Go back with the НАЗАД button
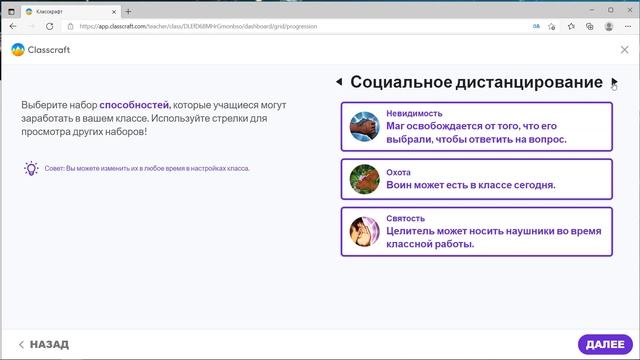The image size is (640, 360). pyautogui.click(x=44, y=344)
